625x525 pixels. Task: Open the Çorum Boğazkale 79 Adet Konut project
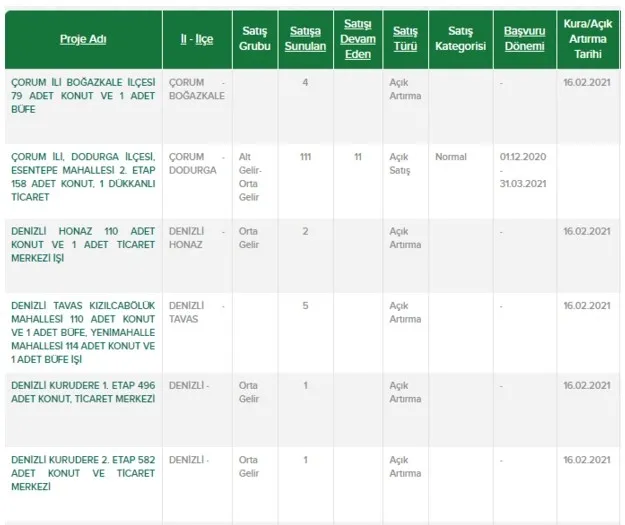82,95
